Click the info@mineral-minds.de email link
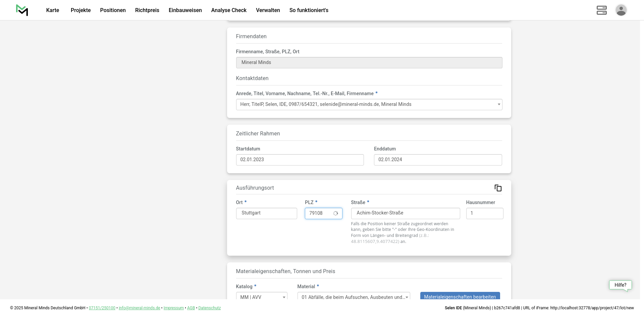 [x=139, y=308]
